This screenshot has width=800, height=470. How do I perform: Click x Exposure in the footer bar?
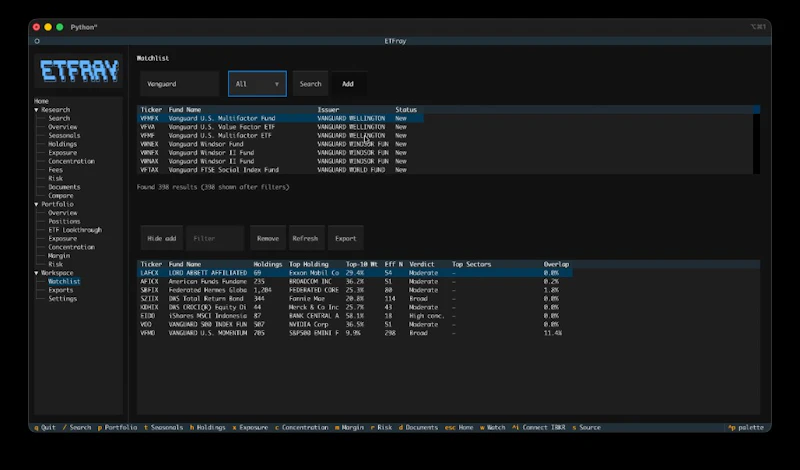(250, 428)
